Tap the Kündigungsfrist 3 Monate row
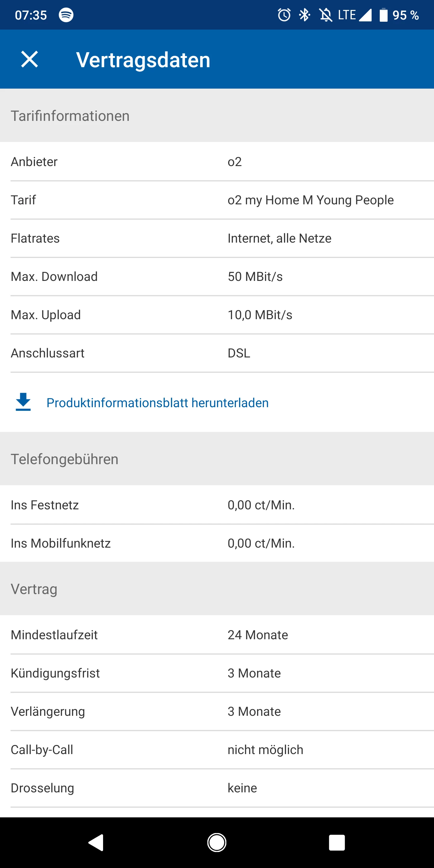 [x=217, y=673]
